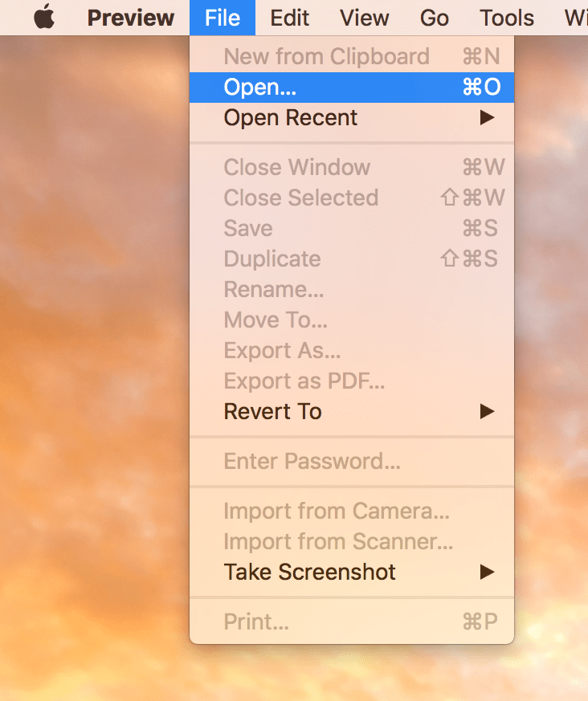Select Print... in File menu
This screenshot has height=701, width=588.
[352, 622]
